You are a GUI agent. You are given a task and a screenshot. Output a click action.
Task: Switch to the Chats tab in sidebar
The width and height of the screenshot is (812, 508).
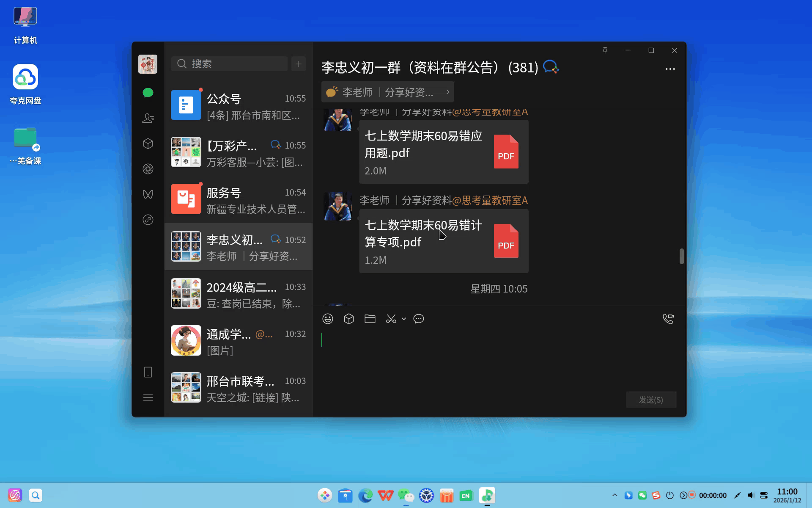tap(148, 92)
